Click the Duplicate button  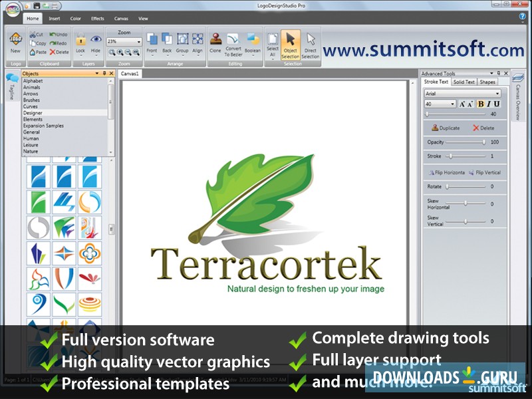tap(447, 128)
